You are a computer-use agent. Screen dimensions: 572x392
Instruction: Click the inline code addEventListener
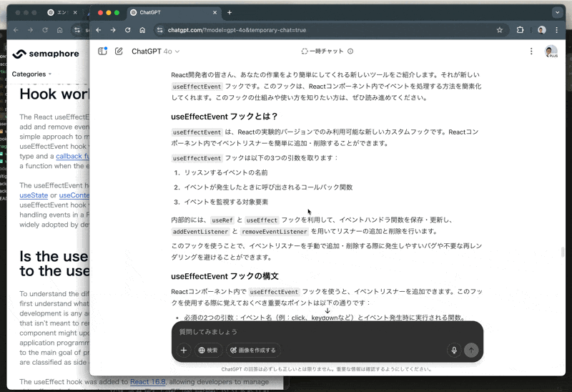tap(200, 231)
